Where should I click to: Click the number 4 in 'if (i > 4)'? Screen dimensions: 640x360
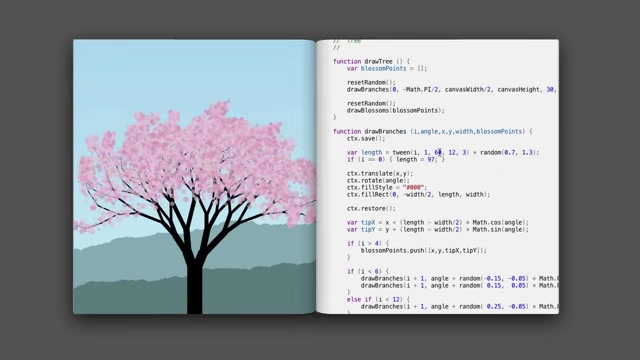[x=377, y=243]
